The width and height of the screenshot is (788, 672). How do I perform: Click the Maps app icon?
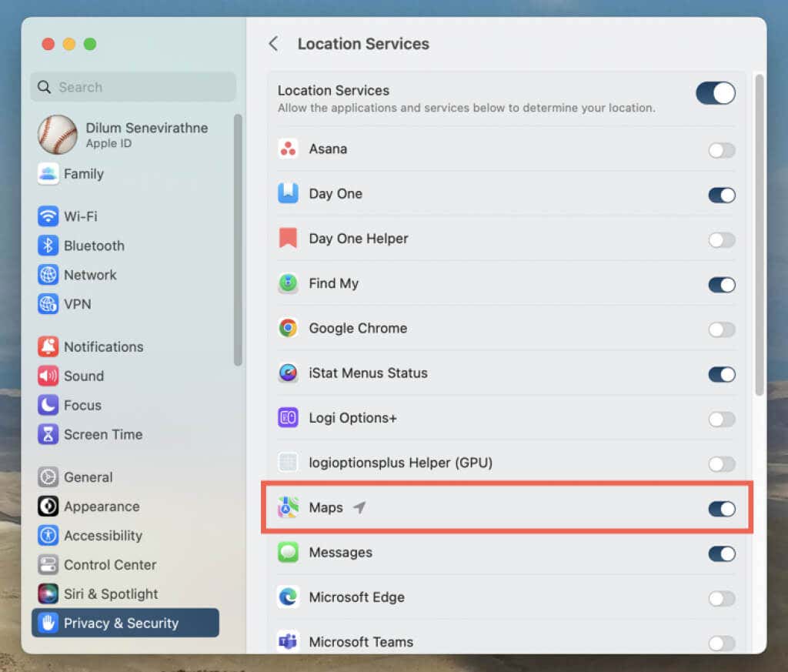(288, 507)
